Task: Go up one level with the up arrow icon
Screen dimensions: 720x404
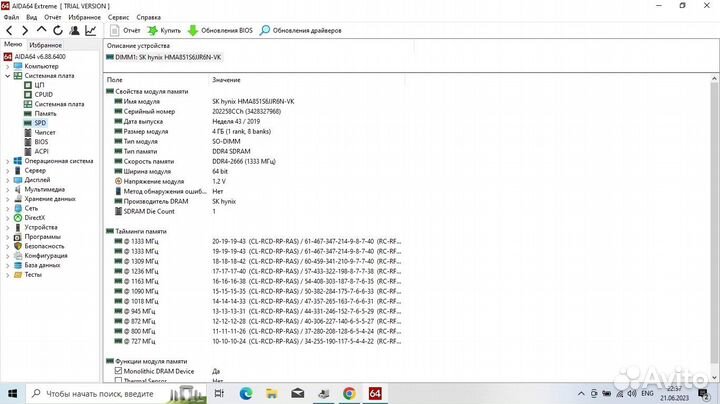Action: coord(41,30)
